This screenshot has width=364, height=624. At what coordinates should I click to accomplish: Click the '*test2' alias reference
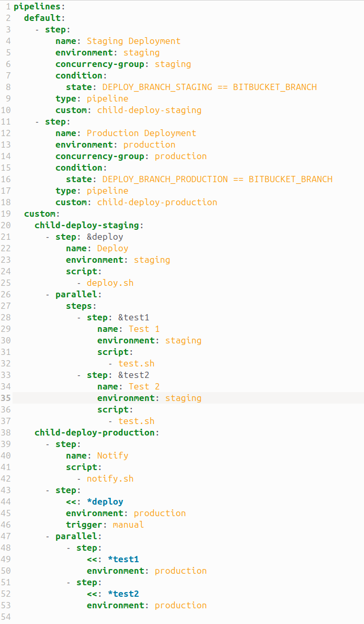pos(123,594)
